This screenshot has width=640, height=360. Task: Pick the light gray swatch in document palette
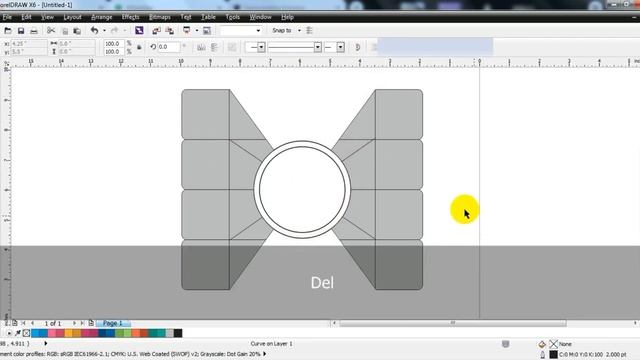(x=170, y=333)
